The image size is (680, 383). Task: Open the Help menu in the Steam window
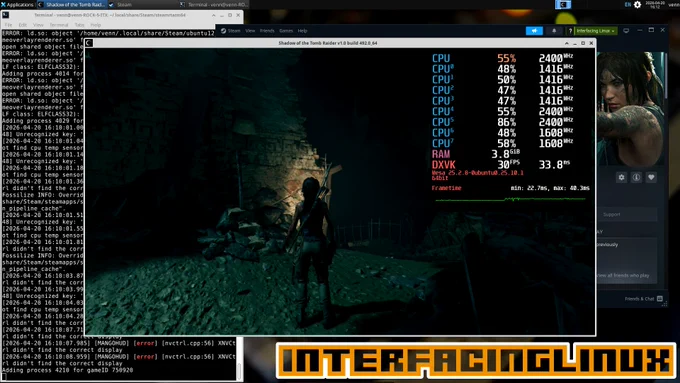[x=302, y=31]
